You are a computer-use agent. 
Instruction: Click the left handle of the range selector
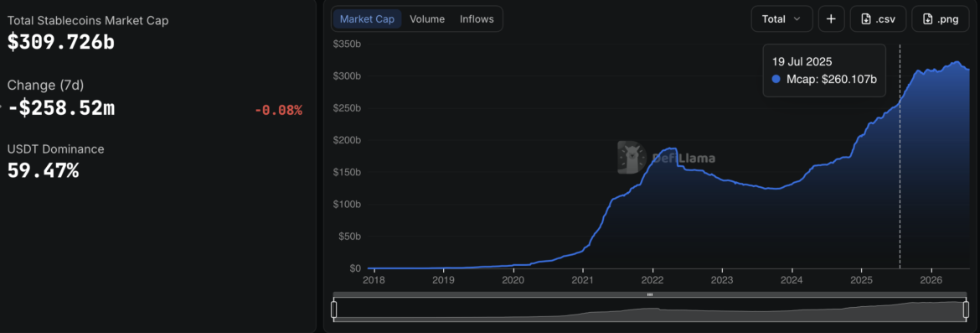click(x=333, y=310)
